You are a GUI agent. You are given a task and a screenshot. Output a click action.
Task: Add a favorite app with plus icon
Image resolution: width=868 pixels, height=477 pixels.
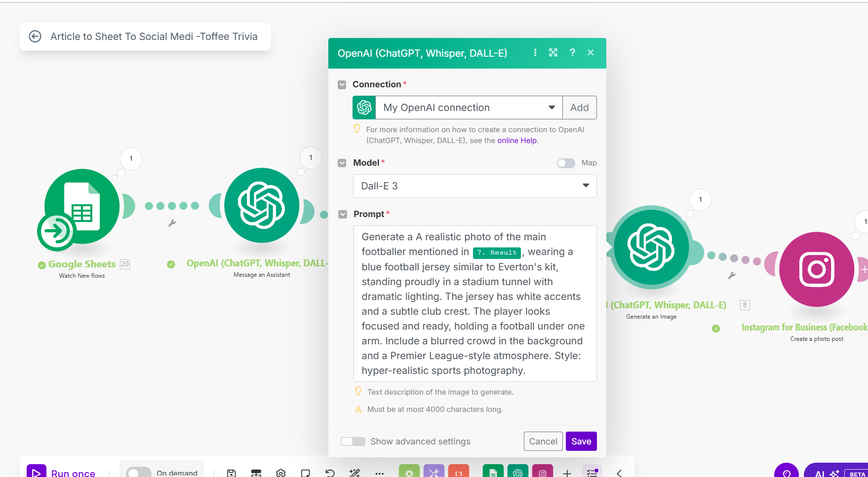point(567,473)
